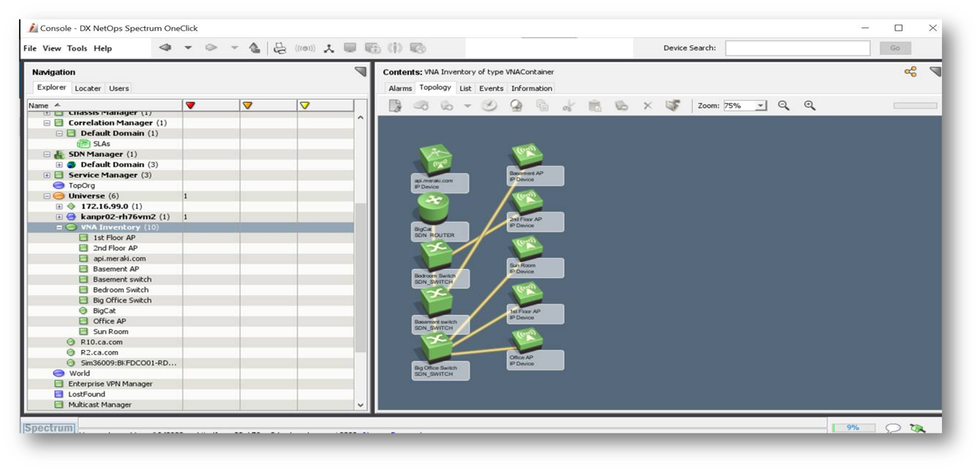980x471 pixels.
Task: Switch to the Locater tab
Action: click(88, 88)
